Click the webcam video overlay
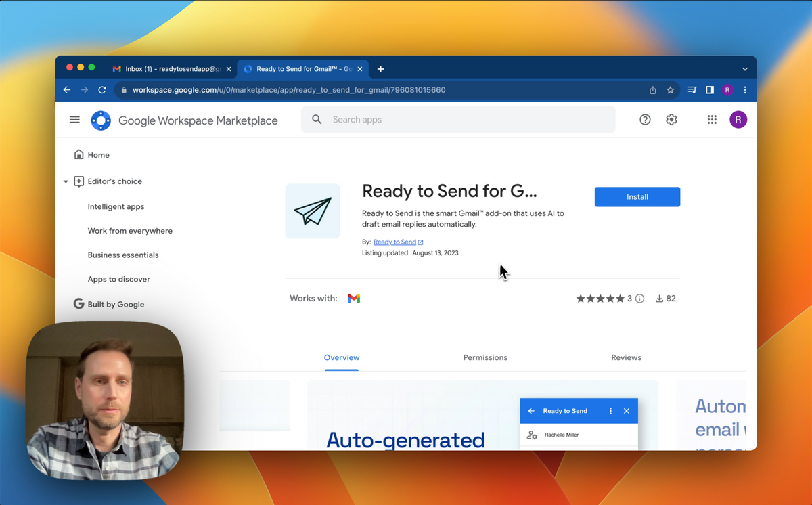812x505 pixels. click(105, 400)
